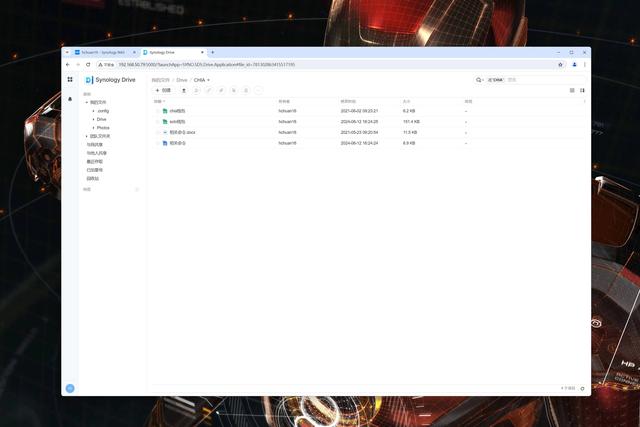Go forward in the browser
This screenshot has height=427, width=640.
point(78,64)
